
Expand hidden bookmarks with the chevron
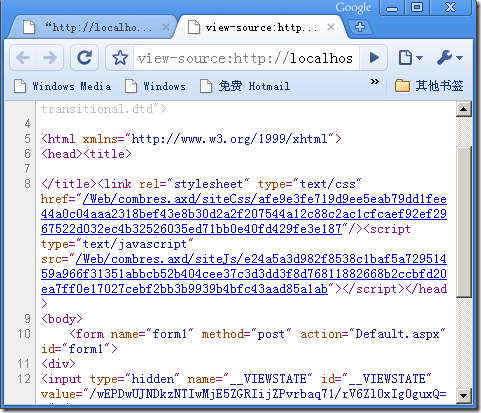[x=375, y=81]
